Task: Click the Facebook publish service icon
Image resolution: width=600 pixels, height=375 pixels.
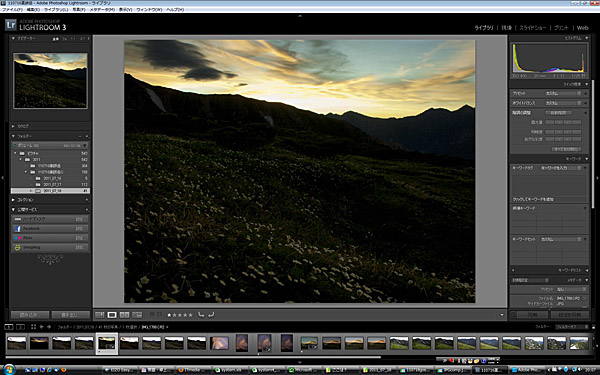Action: click(17, 228)
